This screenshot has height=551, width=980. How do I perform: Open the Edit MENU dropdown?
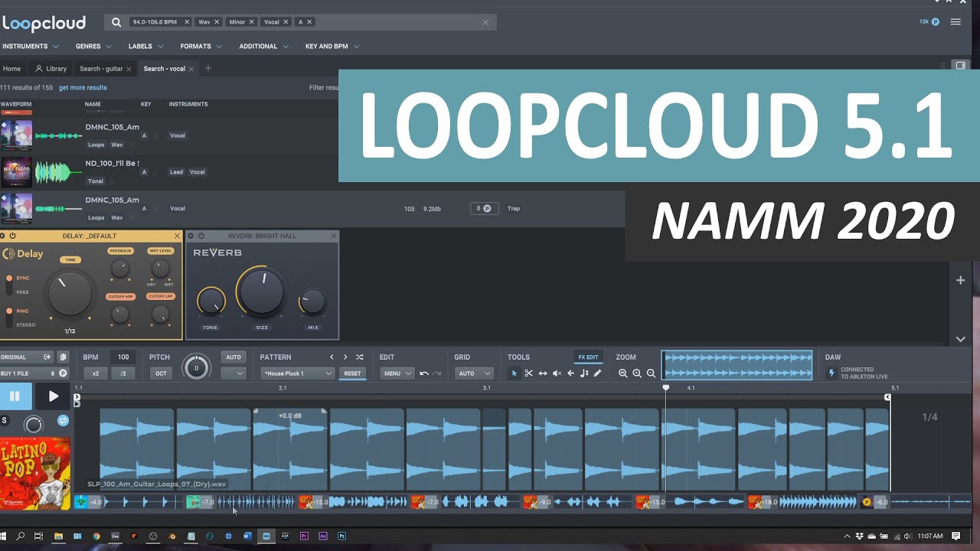click(397, 373)
